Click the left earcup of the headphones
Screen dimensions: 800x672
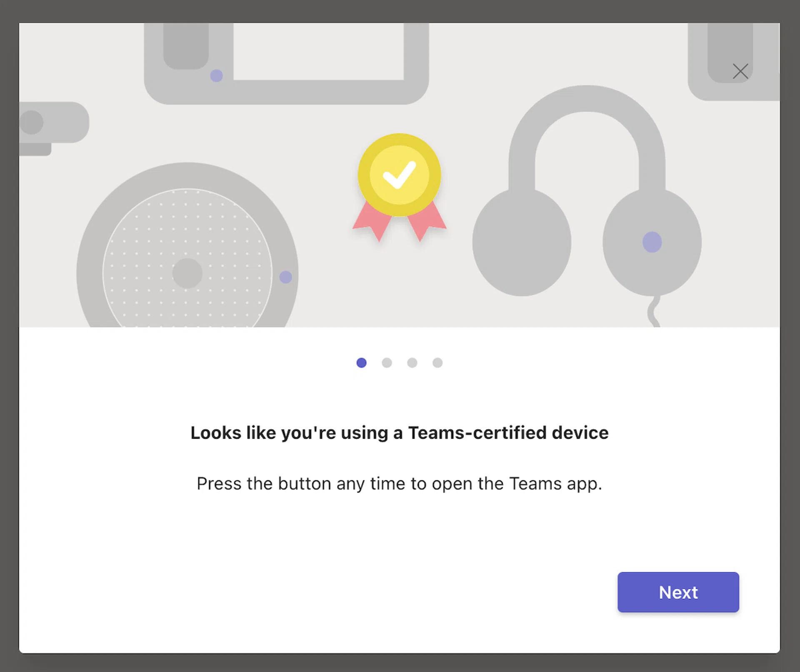click(522, 243)
